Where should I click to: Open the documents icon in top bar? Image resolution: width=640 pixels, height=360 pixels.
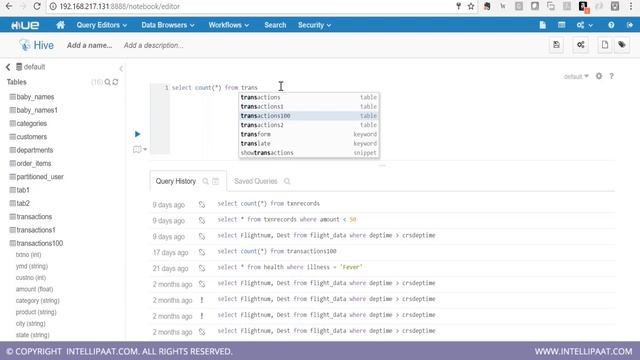coord(542,25)
